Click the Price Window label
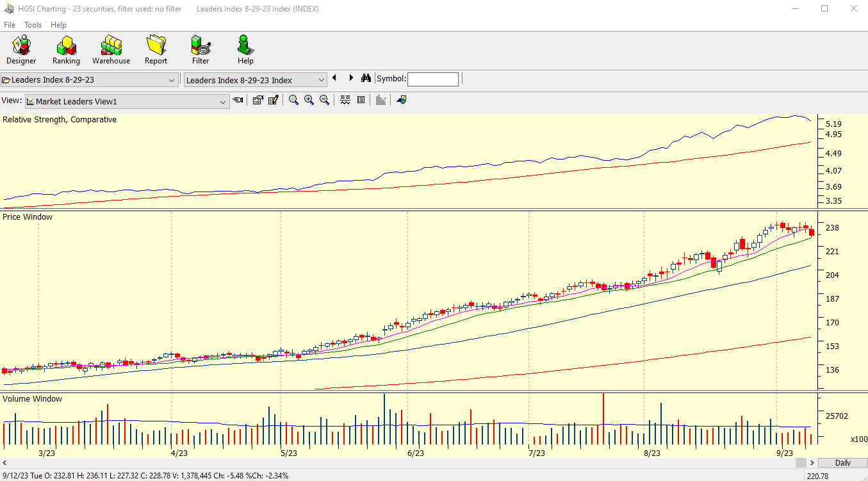Viewport: 868px width, 481px height. [28, 217]
